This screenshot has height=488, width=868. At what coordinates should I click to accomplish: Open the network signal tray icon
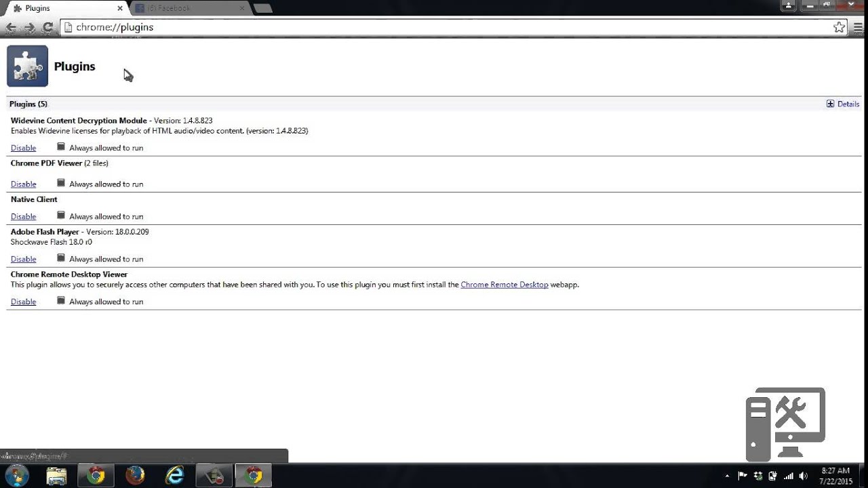point(789,476)
